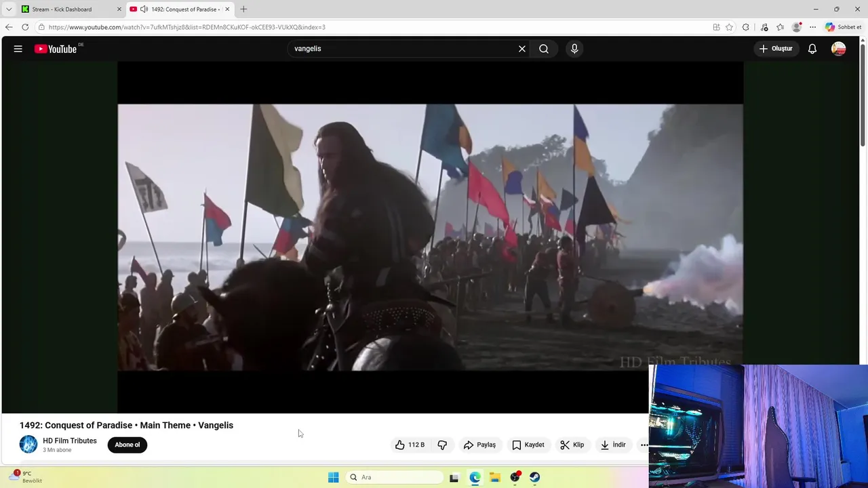Open the browser profile icon
Viewport: 868px width, 488px height.
pos(797,27)
